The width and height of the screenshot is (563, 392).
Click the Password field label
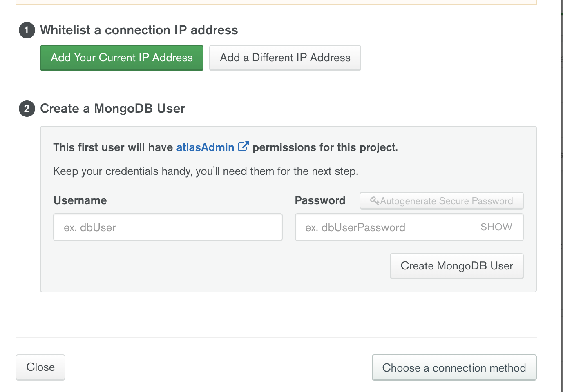[x=320, y=200]
